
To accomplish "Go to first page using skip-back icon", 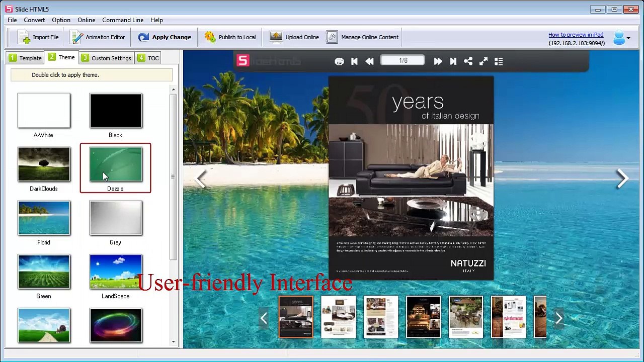I will 354,61.
